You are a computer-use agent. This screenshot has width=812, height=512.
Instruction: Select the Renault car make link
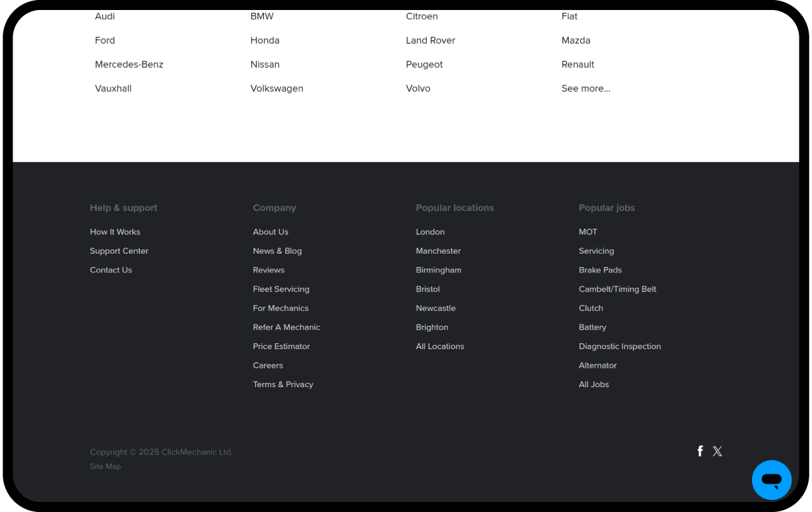pyautogui.click(x=578, y=64)
